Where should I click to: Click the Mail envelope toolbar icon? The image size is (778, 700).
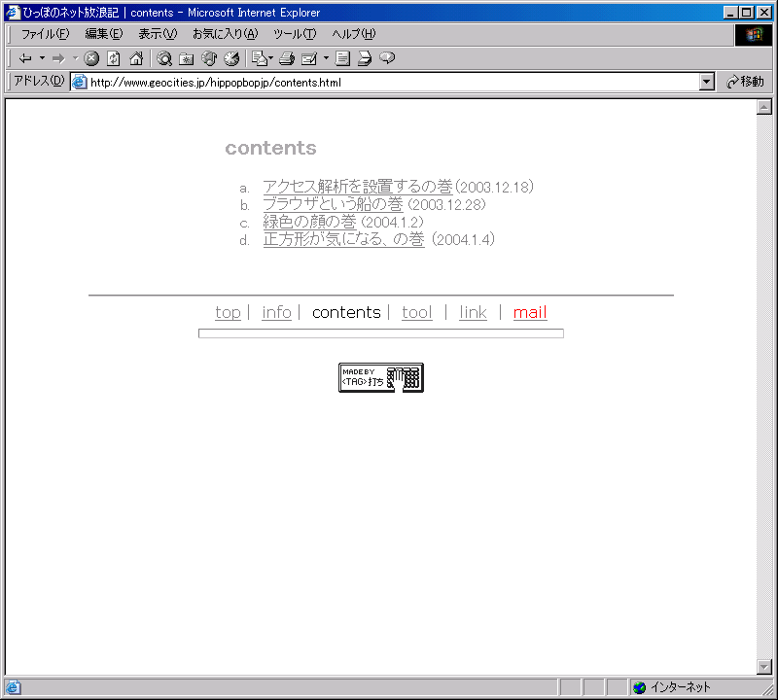click(260, 58)
